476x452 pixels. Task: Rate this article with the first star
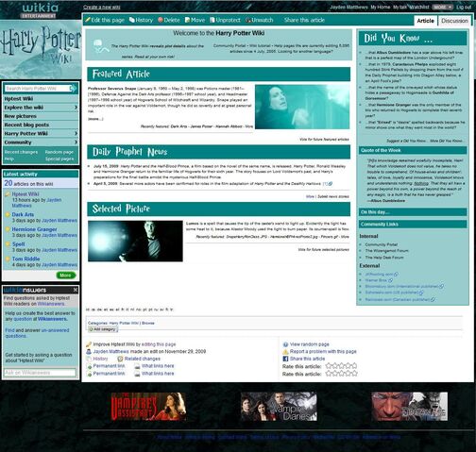tap(329, 366)
